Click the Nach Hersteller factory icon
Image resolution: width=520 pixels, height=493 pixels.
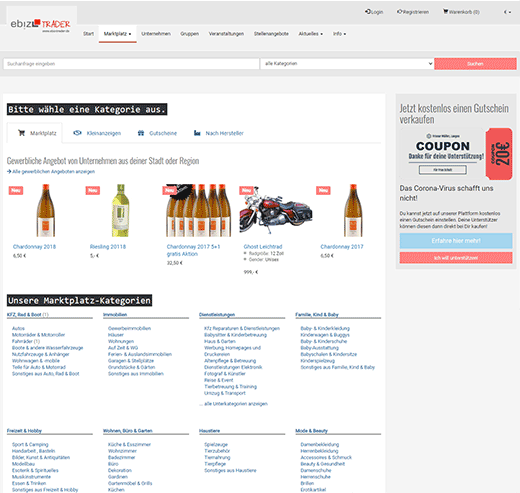(x=197, y=133)
